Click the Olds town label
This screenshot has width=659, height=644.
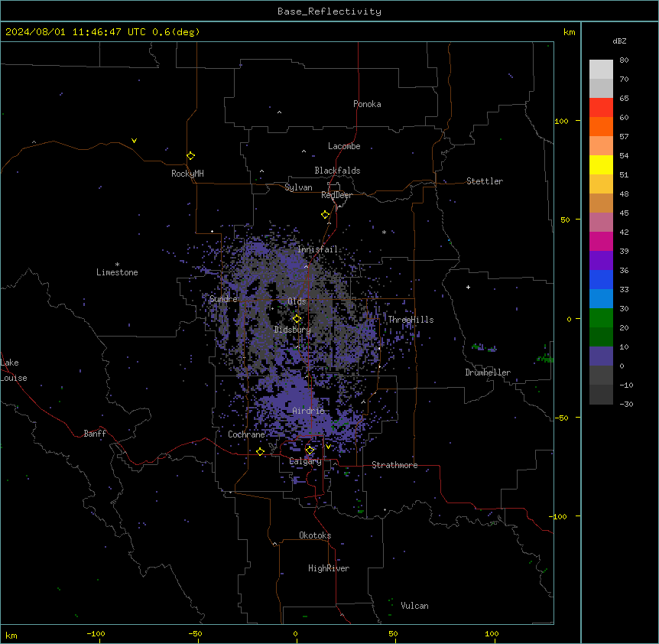point(297,301)
